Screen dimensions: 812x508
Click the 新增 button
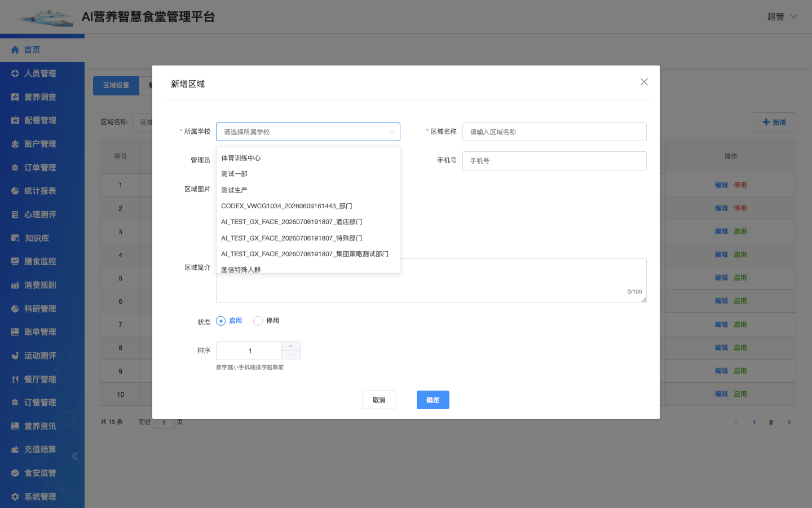click(774, 122)
